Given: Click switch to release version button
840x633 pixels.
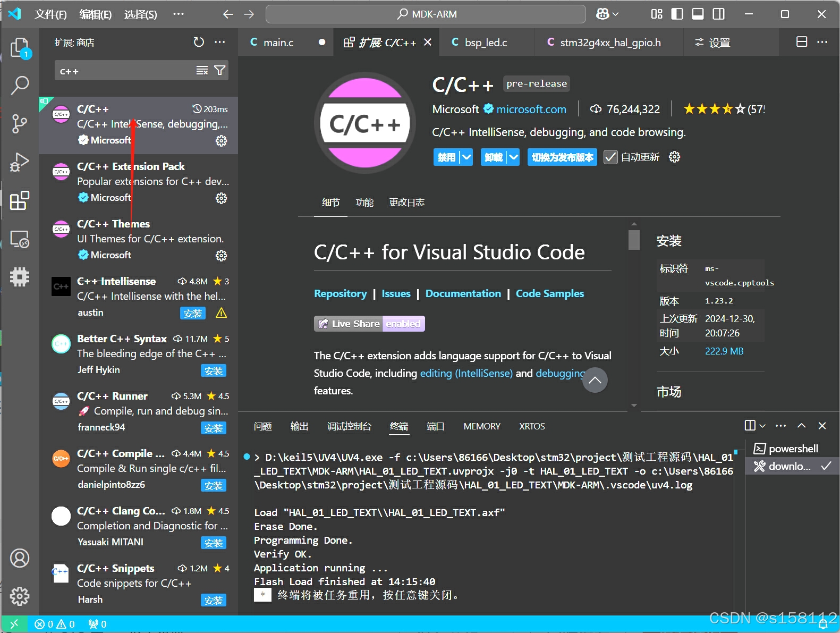Looking at the screenshot, I should coord(562,157).
